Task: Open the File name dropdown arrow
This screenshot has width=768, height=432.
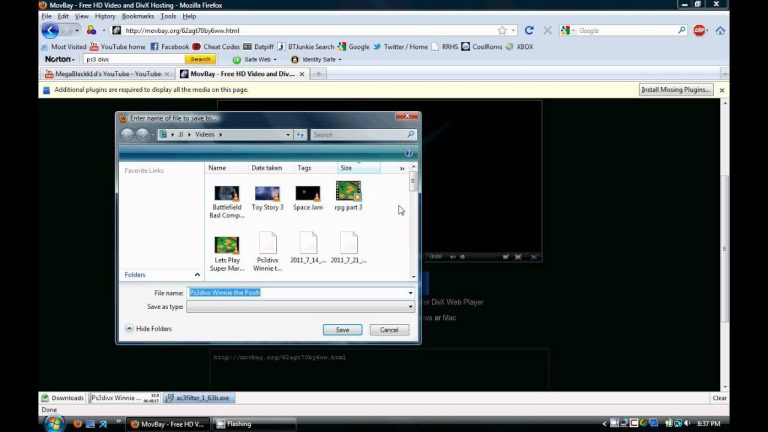Action: (410, 293)
